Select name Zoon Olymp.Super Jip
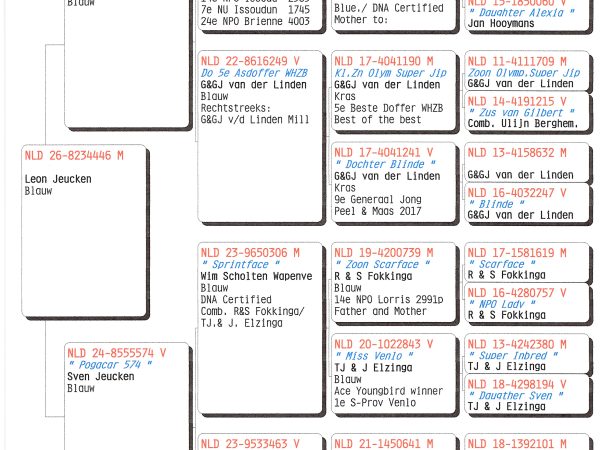 pos(524,73)
